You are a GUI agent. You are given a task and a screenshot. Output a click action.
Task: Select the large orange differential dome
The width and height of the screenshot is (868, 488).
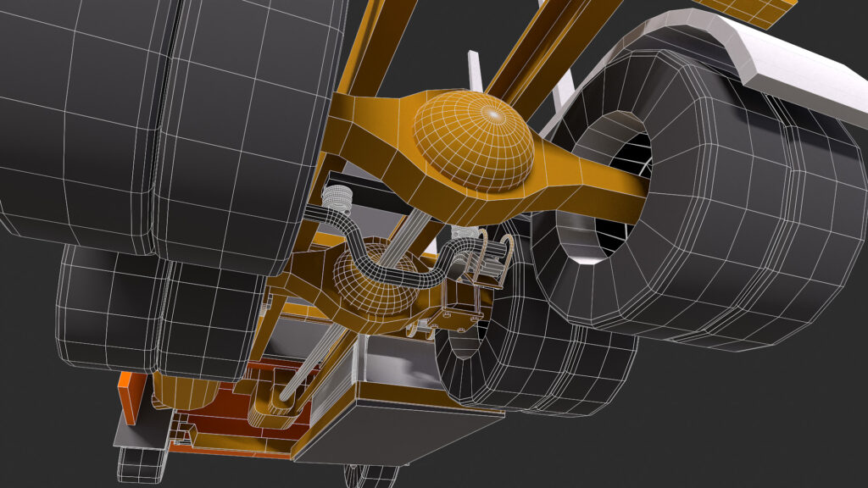(475, 141)
